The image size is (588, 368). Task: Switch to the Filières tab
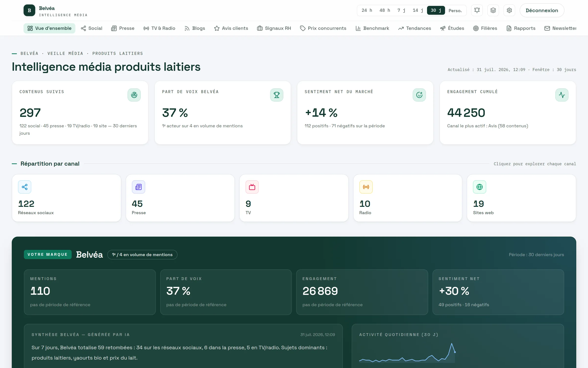click(x=485, y=28)
